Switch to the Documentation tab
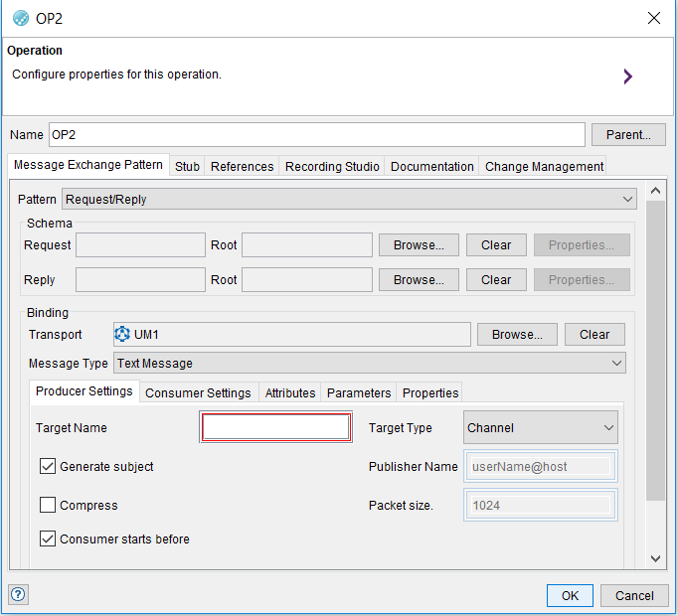 tap(432, 167)
